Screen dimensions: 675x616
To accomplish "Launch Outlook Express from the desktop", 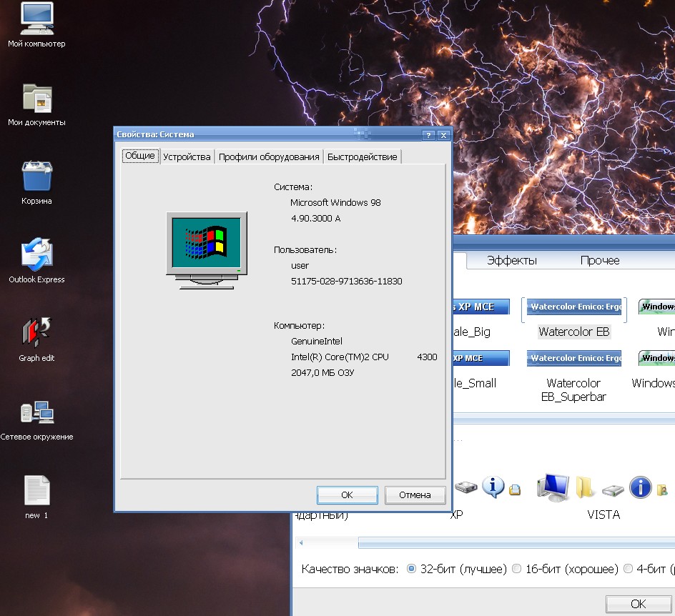I will (x=36, y=254).
